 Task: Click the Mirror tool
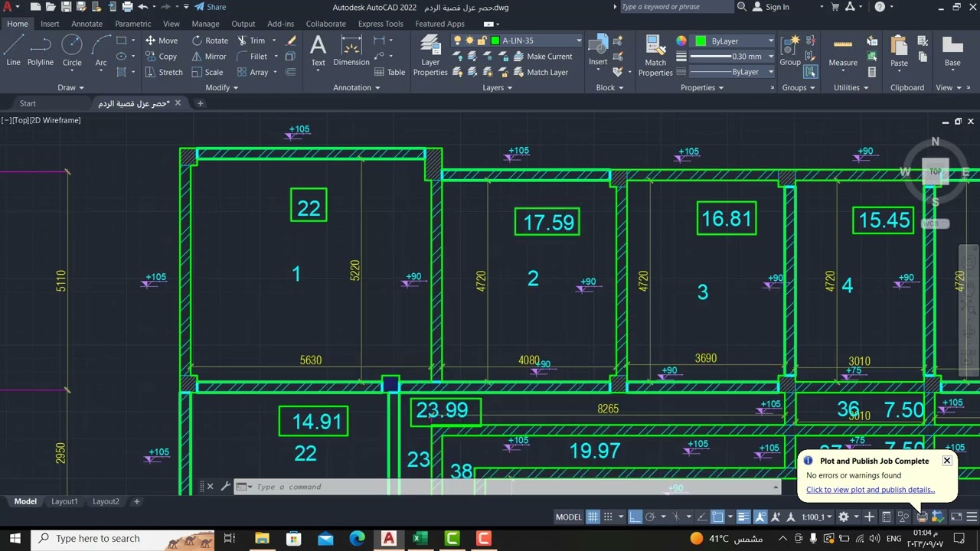coord(208,57)
